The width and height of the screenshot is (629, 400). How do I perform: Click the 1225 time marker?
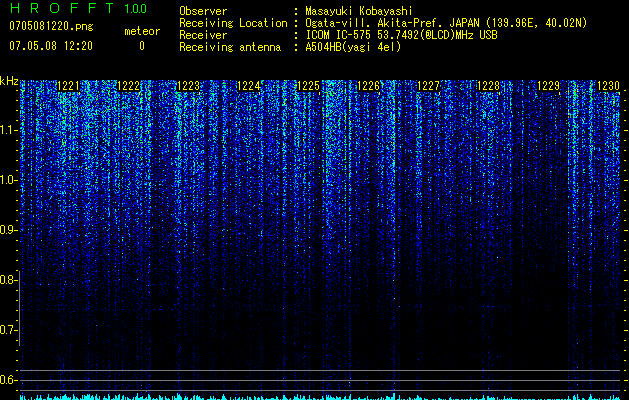[308, 86]
